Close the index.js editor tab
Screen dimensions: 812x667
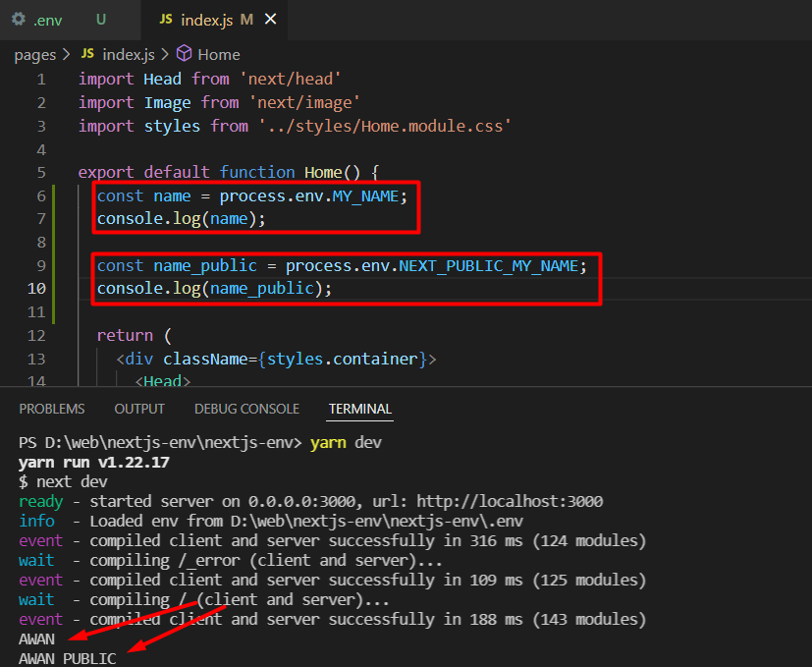tap(269, 19)
